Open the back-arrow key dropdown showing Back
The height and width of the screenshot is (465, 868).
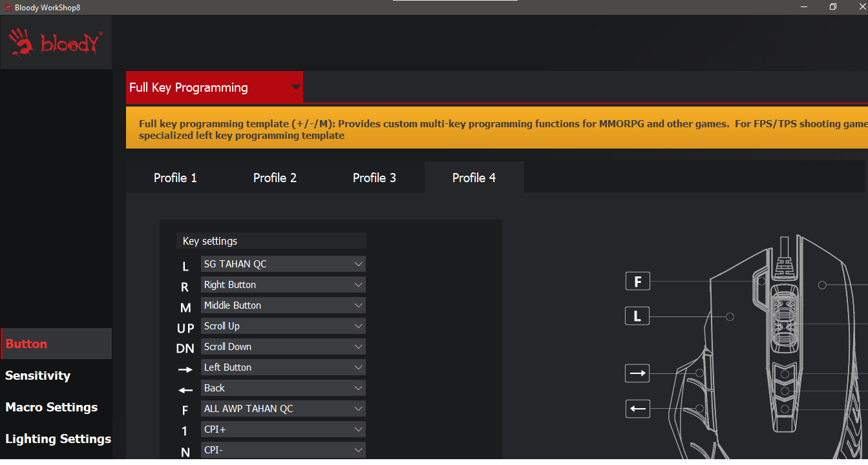pyautogui.click(x=283, y=388)
